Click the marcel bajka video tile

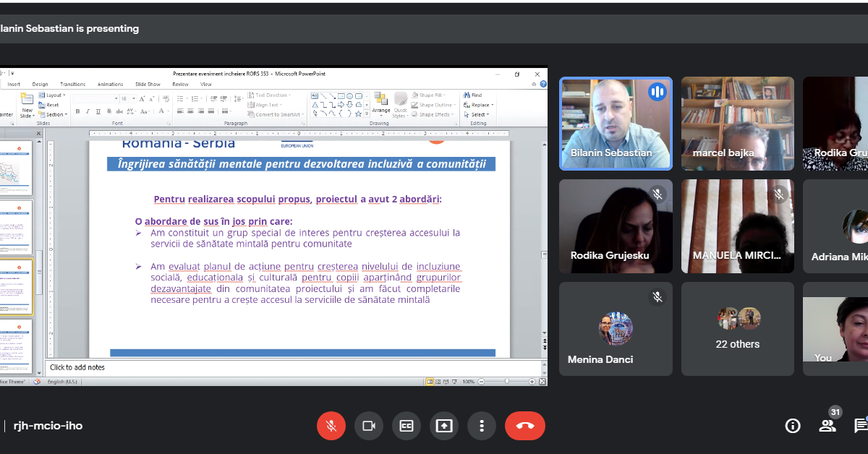click(738, 124)
